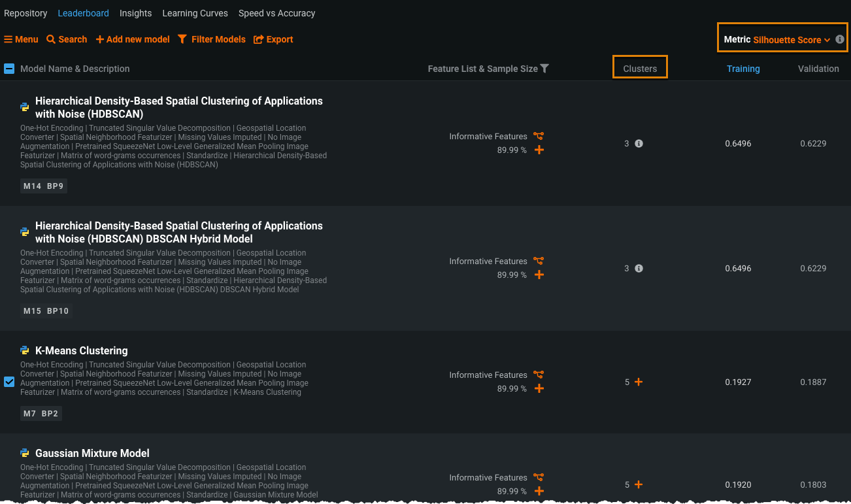Click the info icon next to HDBSCAN's 3 clusters
Viewport: 851px width, 504px height.
pos(639,143)
